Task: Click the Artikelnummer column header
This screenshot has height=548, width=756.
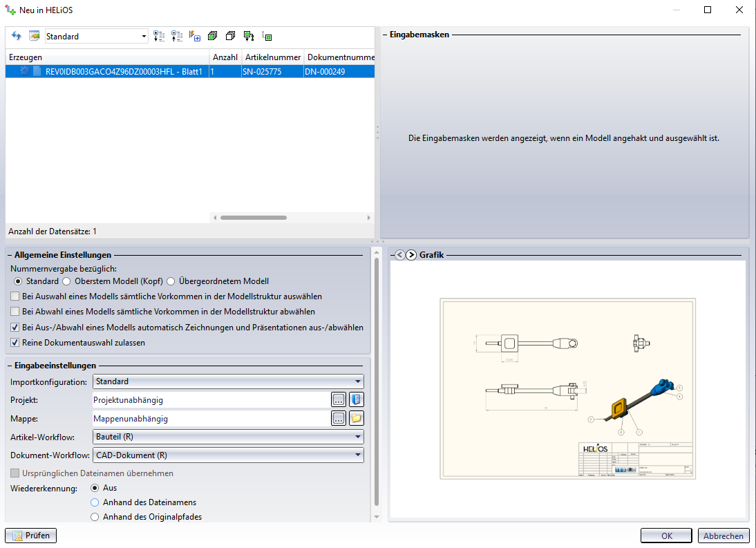Action: [x=272, y=57]
